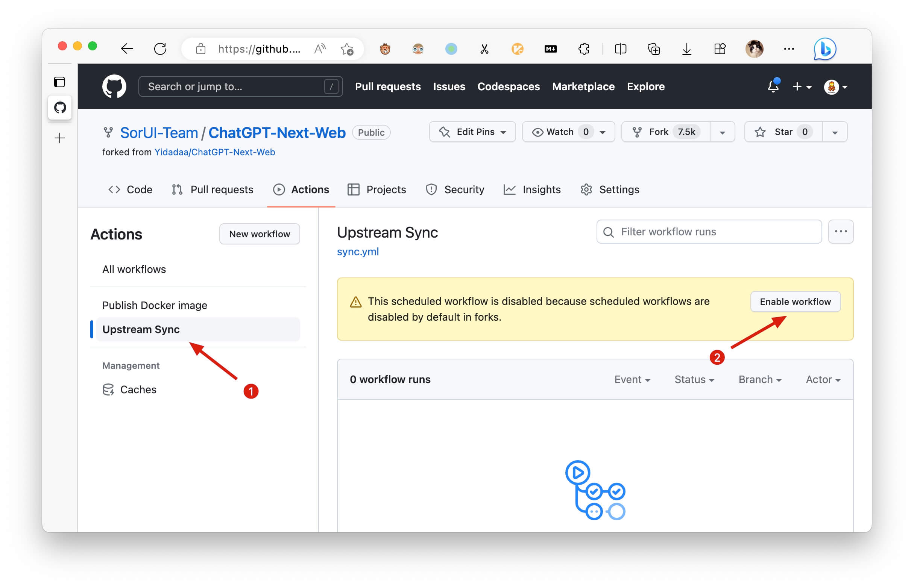Click the Code tab icon
This screenshot has width=914, height=588.
[x=112, y=190]
